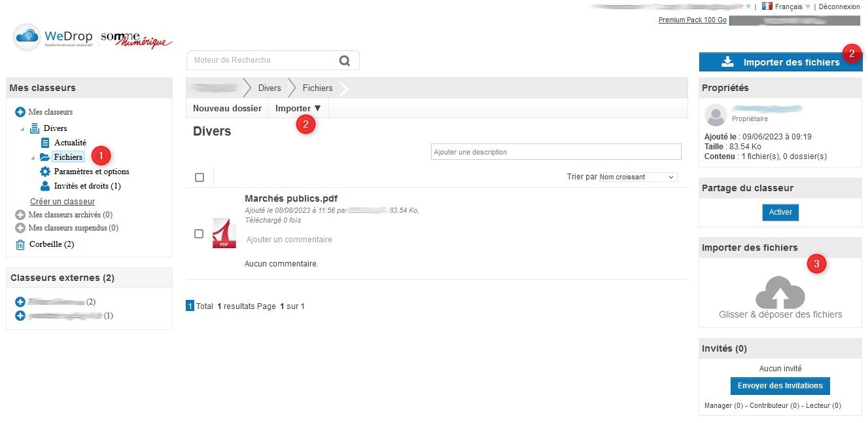Click the Paramètres et options gear icon

pos(45,172)
